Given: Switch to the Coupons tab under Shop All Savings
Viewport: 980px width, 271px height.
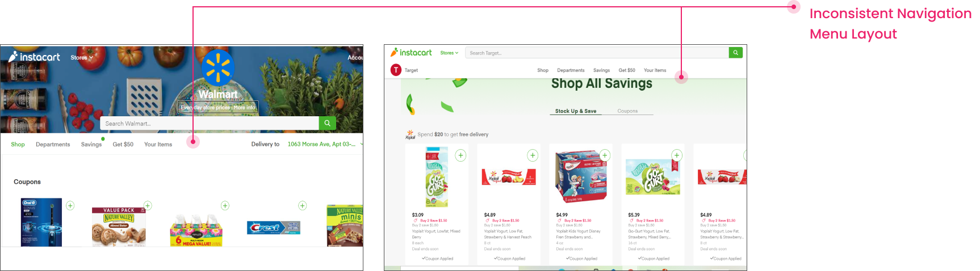Looking at the screenshot, I should point(627,111).
